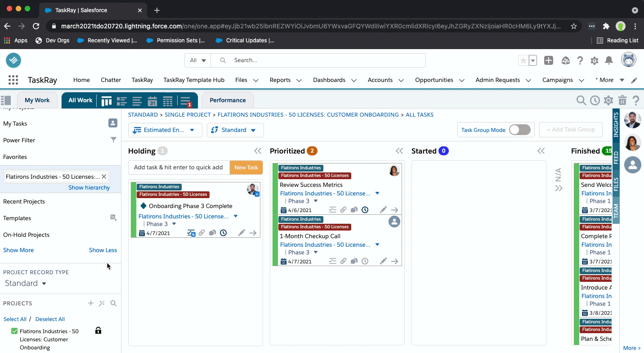644x353 pixels.
Task: Click the Reading List in bookmarks bar
Action: 617,41
